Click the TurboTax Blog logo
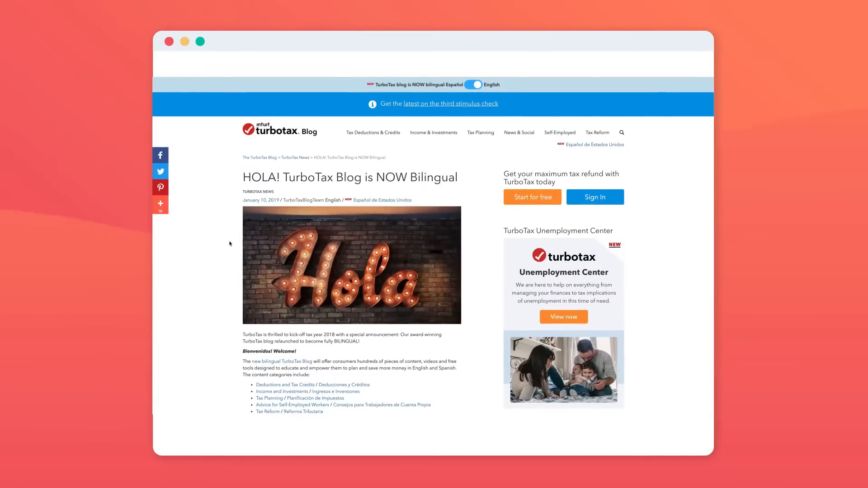Screen dimensions: 868x488 279,129
